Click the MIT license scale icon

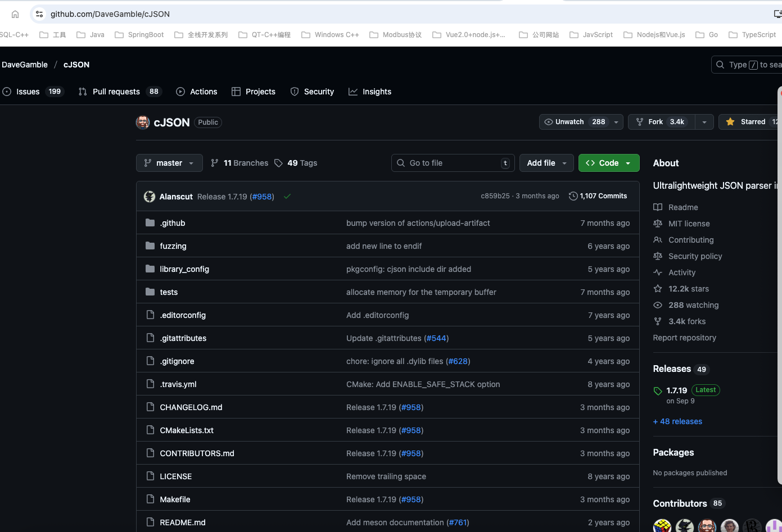658,224
